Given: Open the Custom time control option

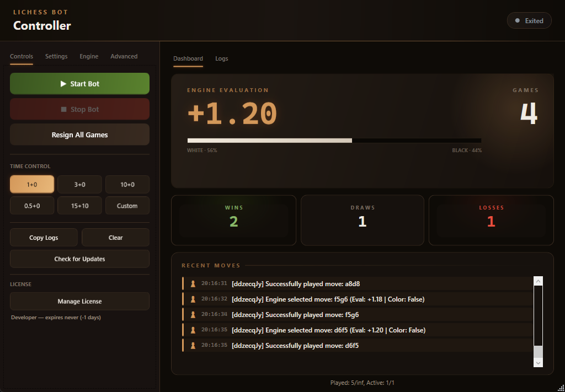Looking at the screenshot, I should [127, 205].
